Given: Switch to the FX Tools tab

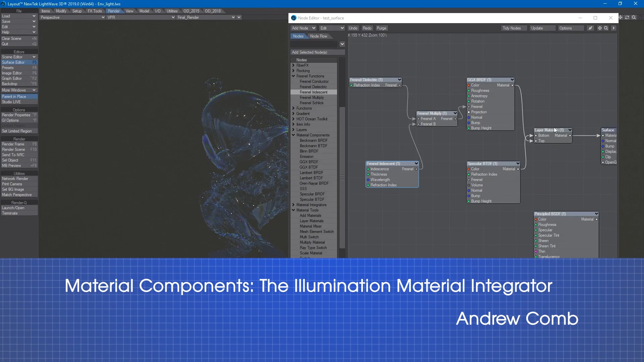Looking at the screenshot, I should pyautogui.click(x=95, y=11).
